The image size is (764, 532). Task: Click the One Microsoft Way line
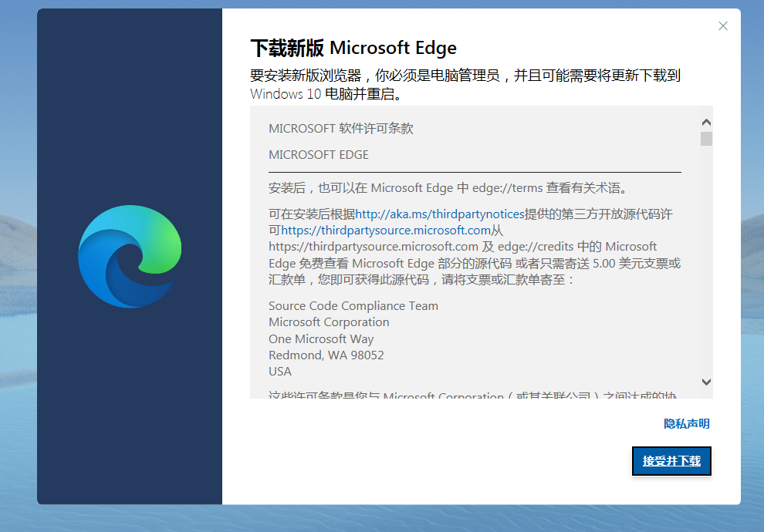point(321,338)
